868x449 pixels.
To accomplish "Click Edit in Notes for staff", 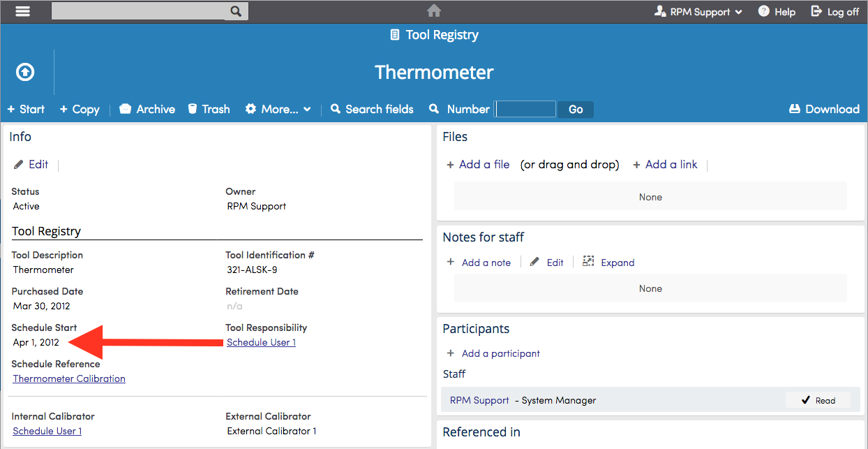I will (555, 263).
